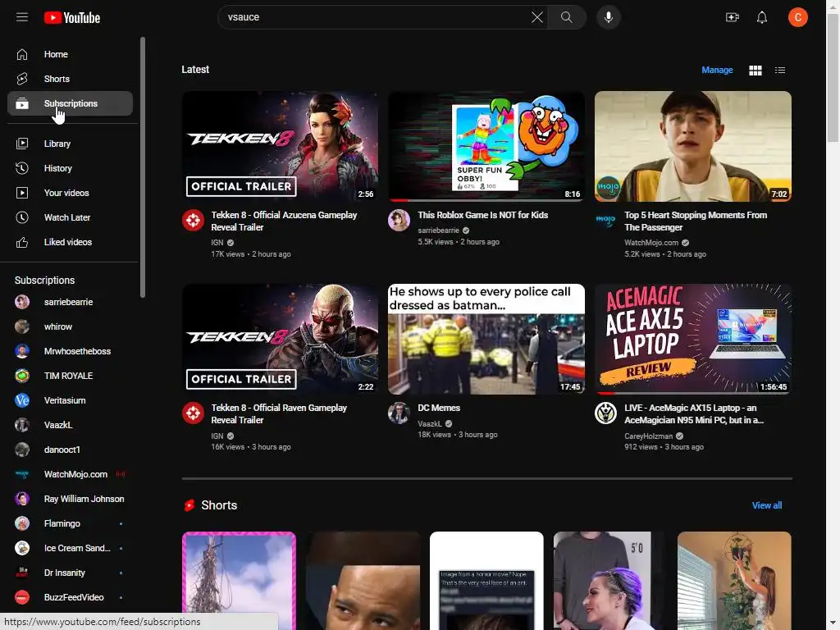The height and width of the screenshot is (630, 840).
Task: Click the Manage link
Action: (x=717, y=71)
